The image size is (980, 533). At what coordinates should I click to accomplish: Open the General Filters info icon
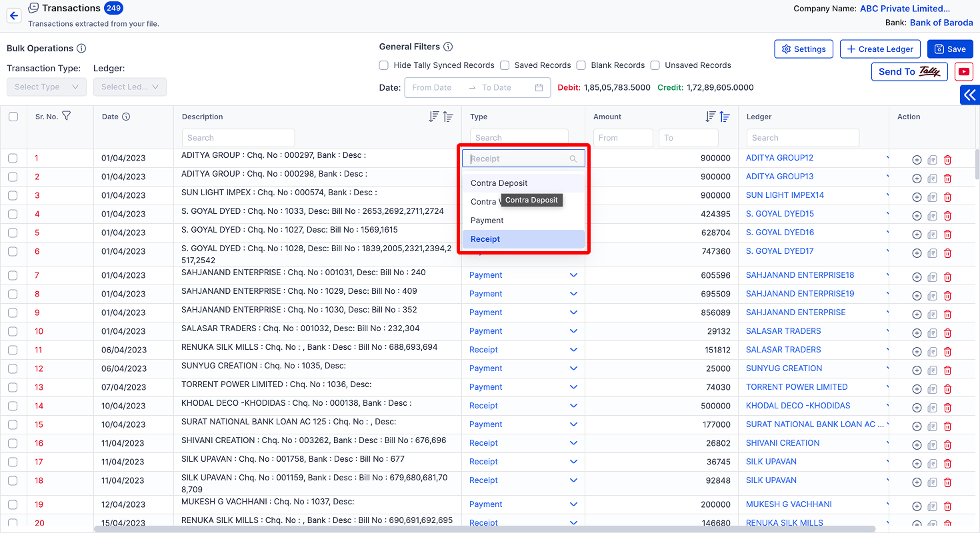click(448, 47)
